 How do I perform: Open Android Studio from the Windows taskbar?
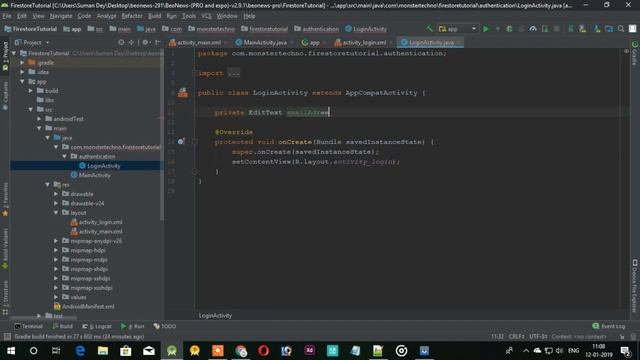(172, 351)
